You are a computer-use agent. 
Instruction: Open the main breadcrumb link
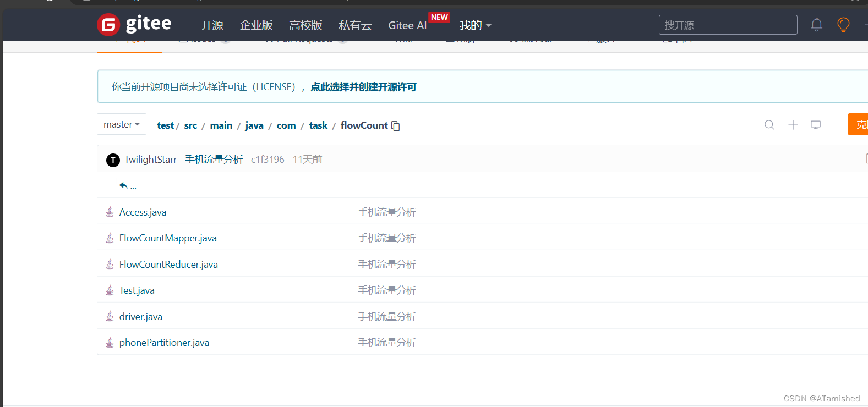[221, 125]
